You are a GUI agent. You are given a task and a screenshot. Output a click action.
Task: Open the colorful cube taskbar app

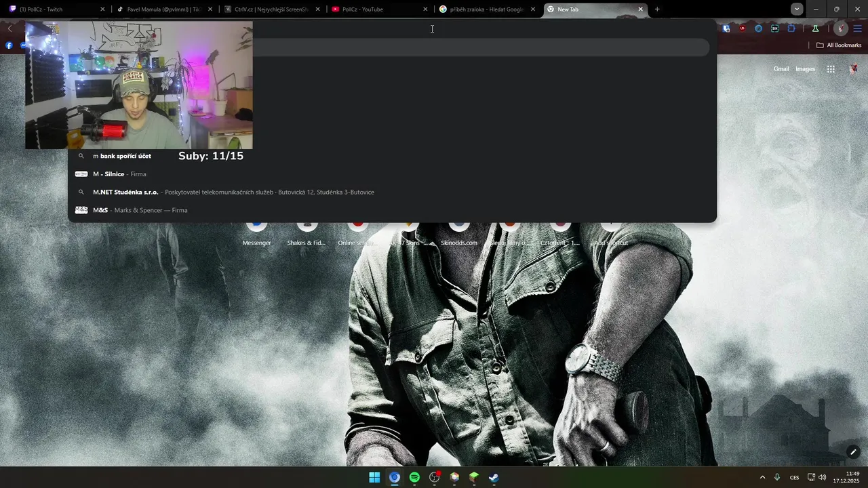point(454,477)
